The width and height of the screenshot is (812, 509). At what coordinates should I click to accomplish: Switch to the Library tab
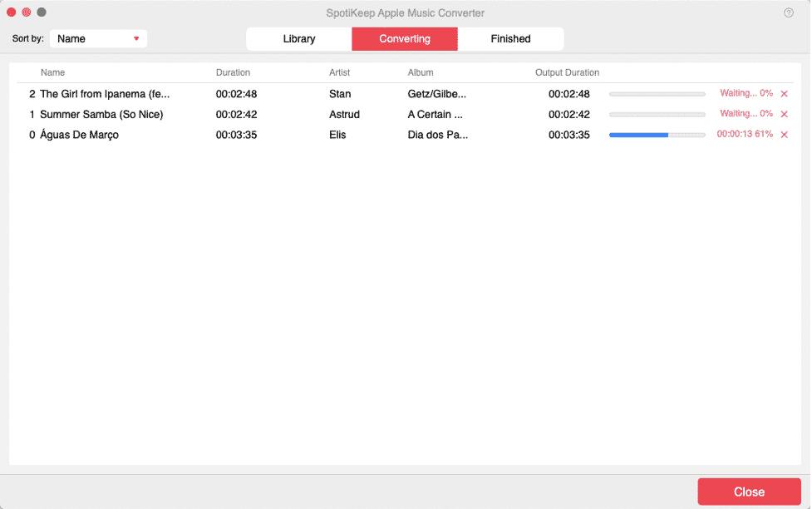(x=299, y=39)
